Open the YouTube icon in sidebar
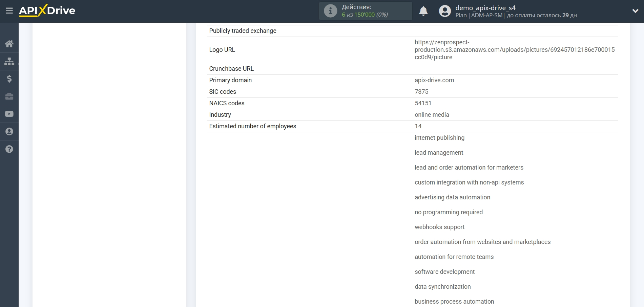This screenshot has height=307, width=644. [x=9, y=114]
